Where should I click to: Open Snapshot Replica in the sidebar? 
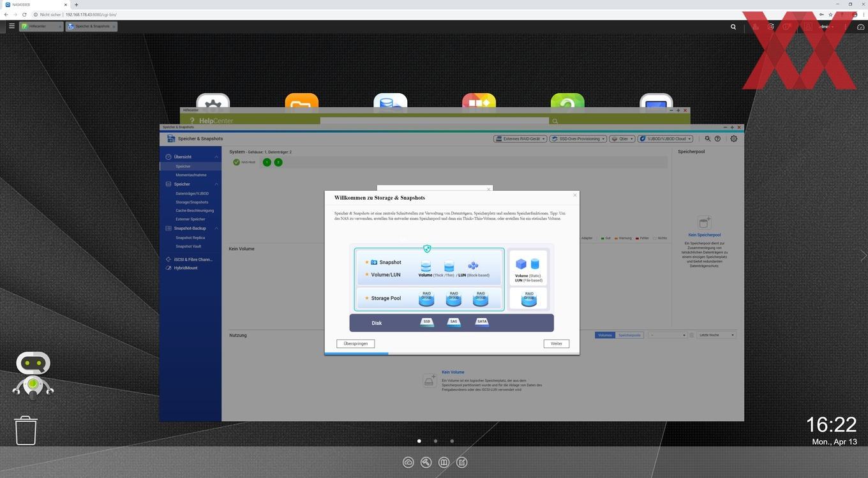[x=190, y=237]
